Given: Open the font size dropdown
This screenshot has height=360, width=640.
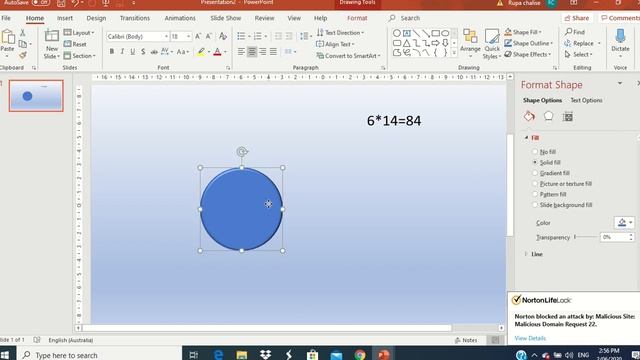Looking at the screenshot, I should point(188,36).
